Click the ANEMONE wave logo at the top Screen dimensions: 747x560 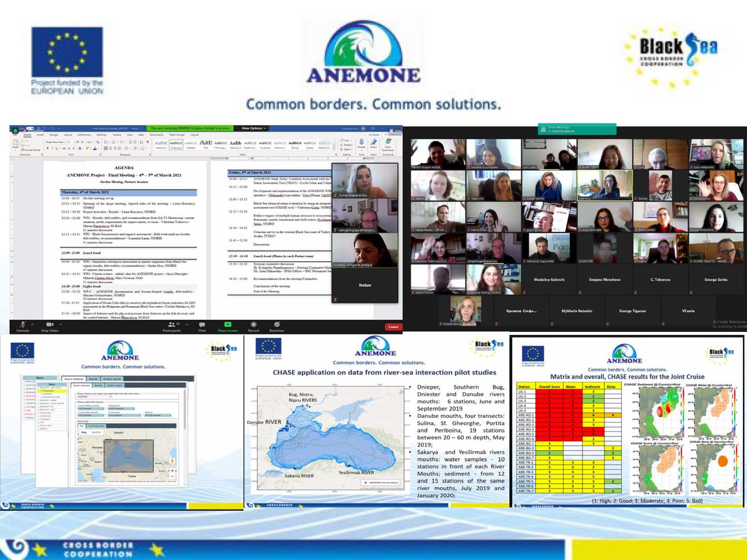[363, 52]
